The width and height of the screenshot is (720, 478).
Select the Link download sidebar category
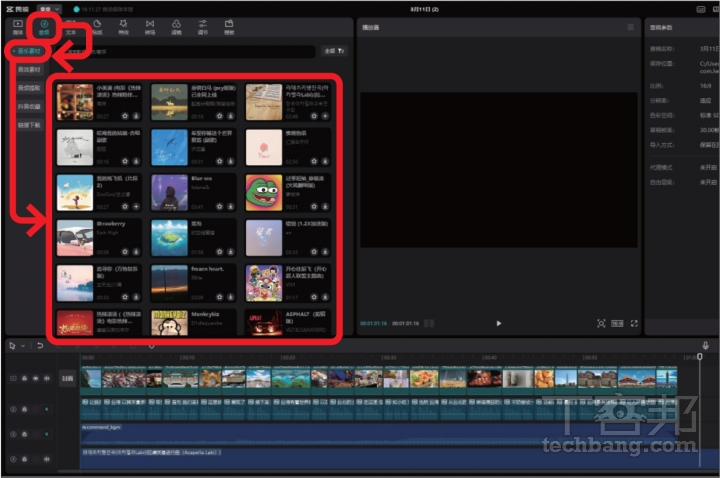point(29,125)
